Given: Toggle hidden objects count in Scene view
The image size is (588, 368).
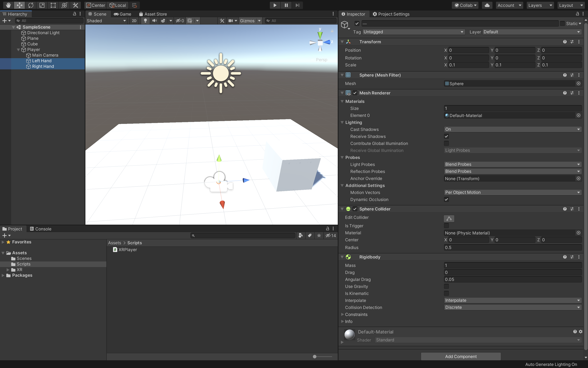Looking at the screenshot, I should point(180,21).
